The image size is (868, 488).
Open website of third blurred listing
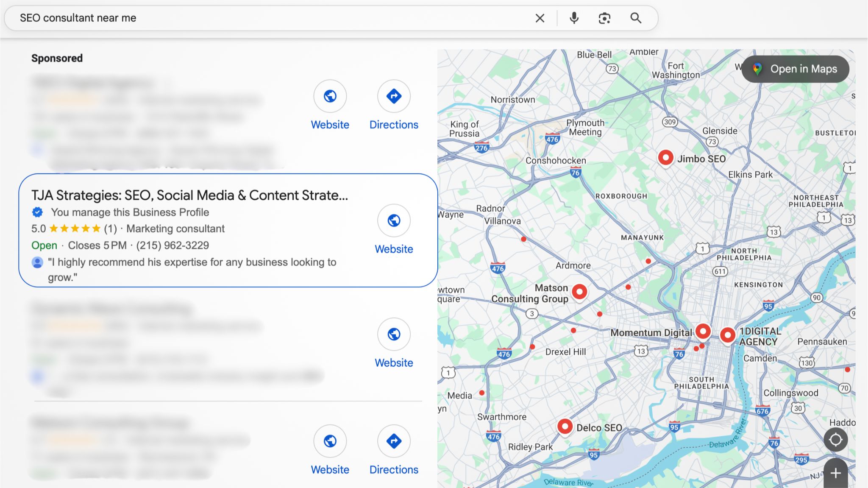pos(394,335)
